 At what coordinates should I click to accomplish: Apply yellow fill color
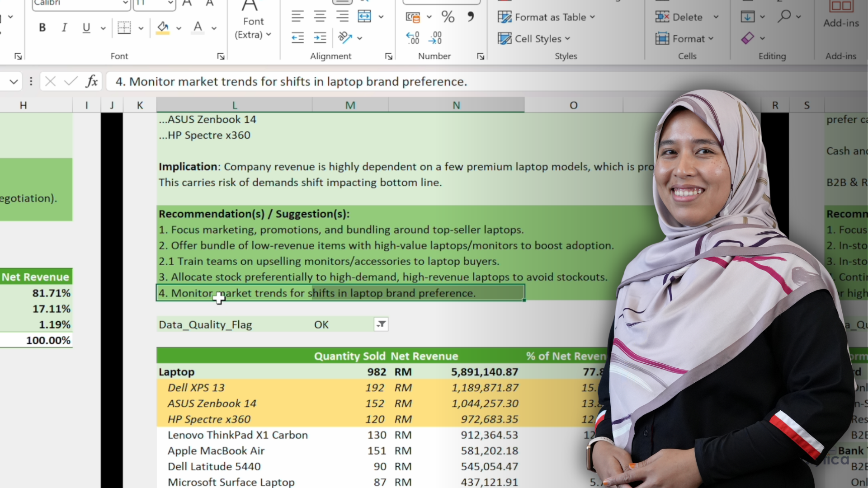point(163,28)
